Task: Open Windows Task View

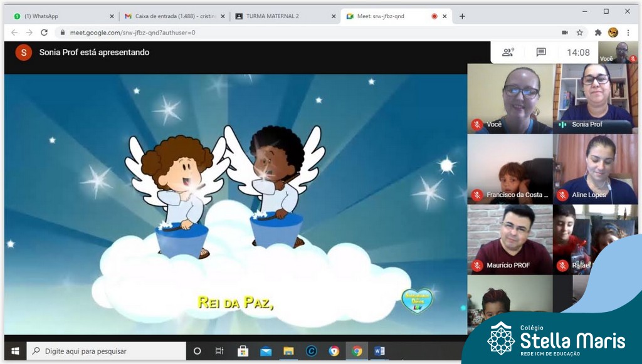Action: 219,351
